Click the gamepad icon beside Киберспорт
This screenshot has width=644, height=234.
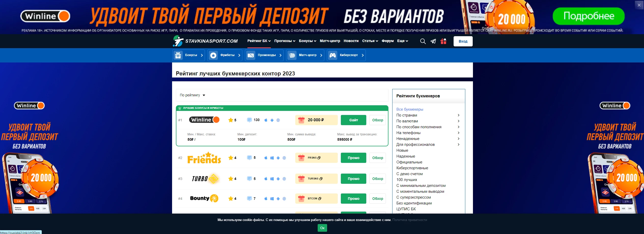point(333,55)
